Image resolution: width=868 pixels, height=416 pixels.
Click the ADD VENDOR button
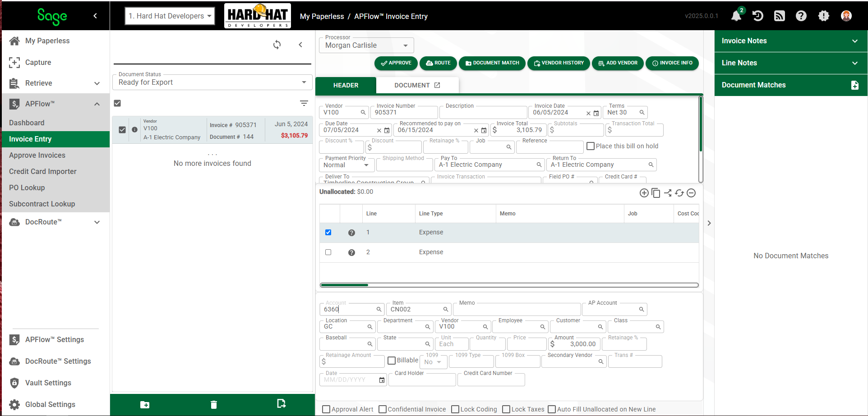coord(618,63)
